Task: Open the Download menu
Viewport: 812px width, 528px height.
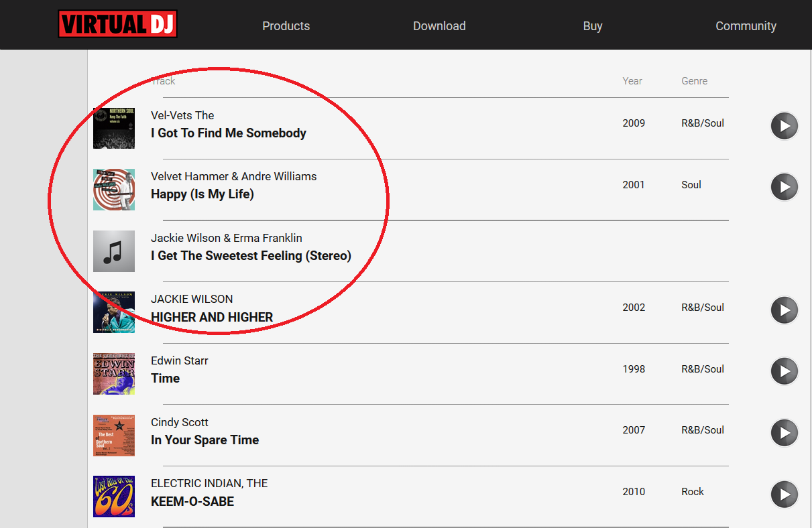Action: 439,26
